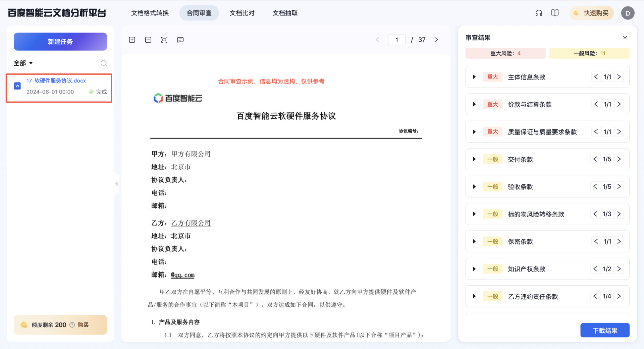Open customer support headset icon
The width and height of the screenshot is (644, 349).
[539, 13]
